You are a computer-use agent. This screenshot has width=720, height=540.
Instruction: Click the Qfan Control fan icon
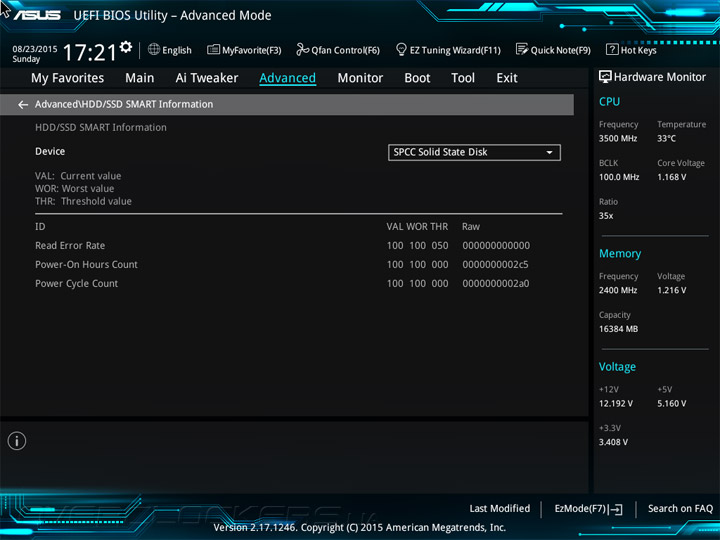pos(303,50)
